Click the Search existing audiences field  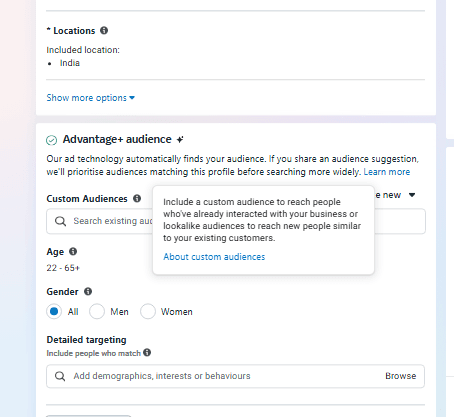coord(236,221)
